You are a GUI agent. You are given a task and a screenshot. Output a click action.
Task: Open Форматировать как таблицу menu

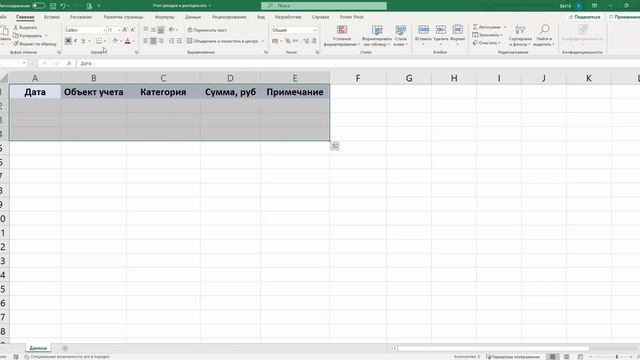pos(377,36)
